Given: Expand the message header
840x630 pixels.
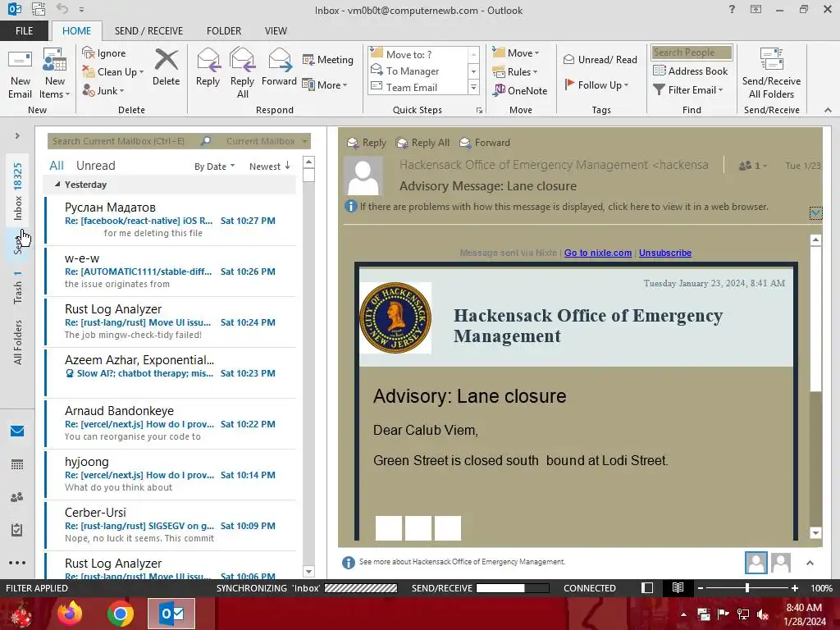Looking at the screenshot, I should (815, 213).
